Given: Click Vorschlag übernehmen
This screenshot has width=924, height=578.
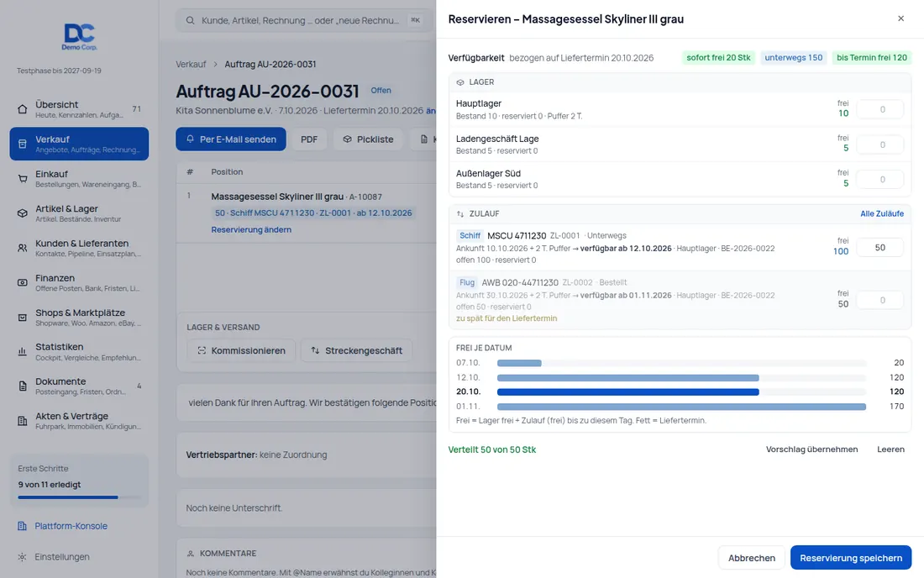Looking at the screenshot, I should pos(811,449).
